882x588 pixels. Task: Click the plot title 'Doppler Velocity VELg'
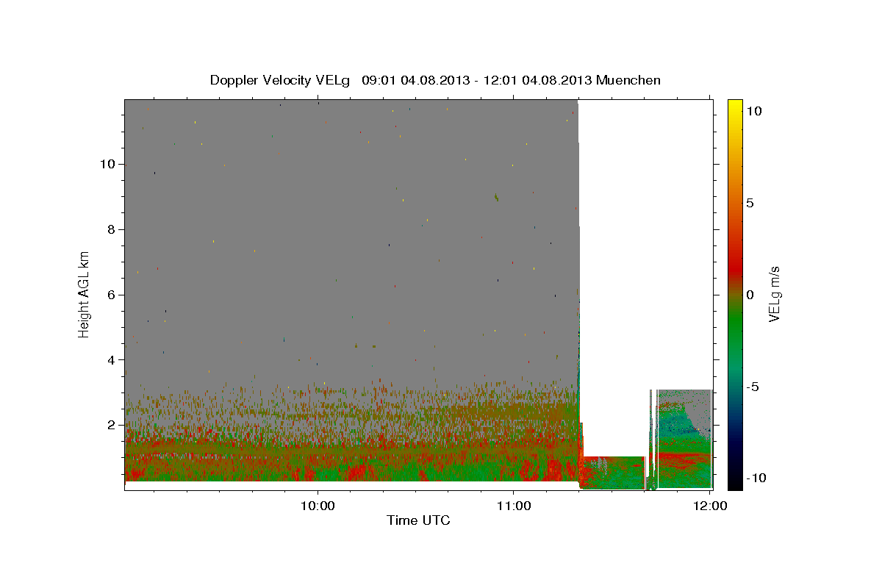point(282,80)
